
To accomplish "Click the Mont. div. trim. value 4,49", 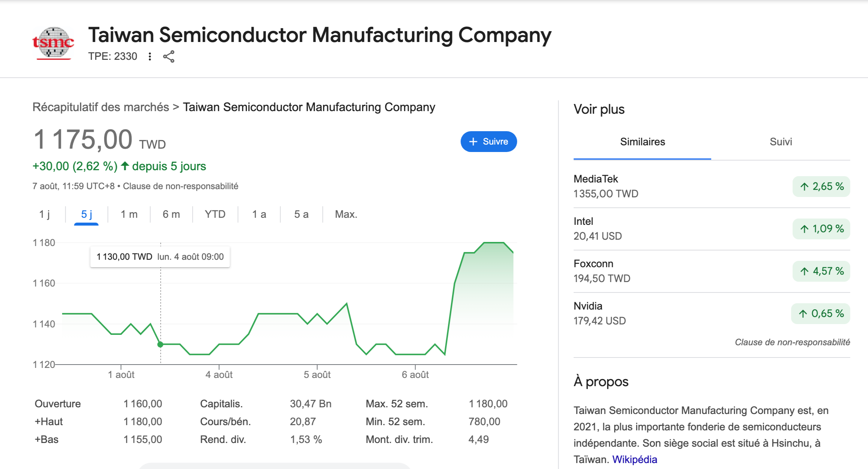I will tap(479, 440).
